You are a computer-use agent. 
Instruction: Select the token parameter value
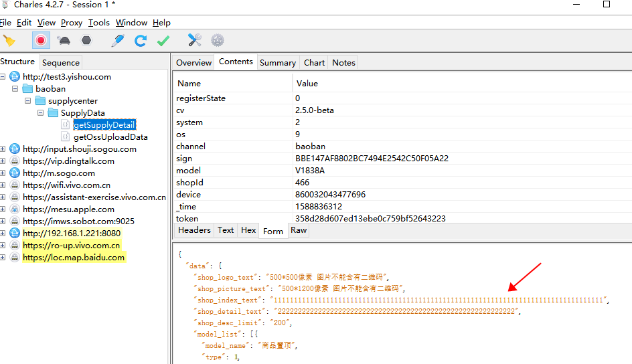click(x=370, y=218)
